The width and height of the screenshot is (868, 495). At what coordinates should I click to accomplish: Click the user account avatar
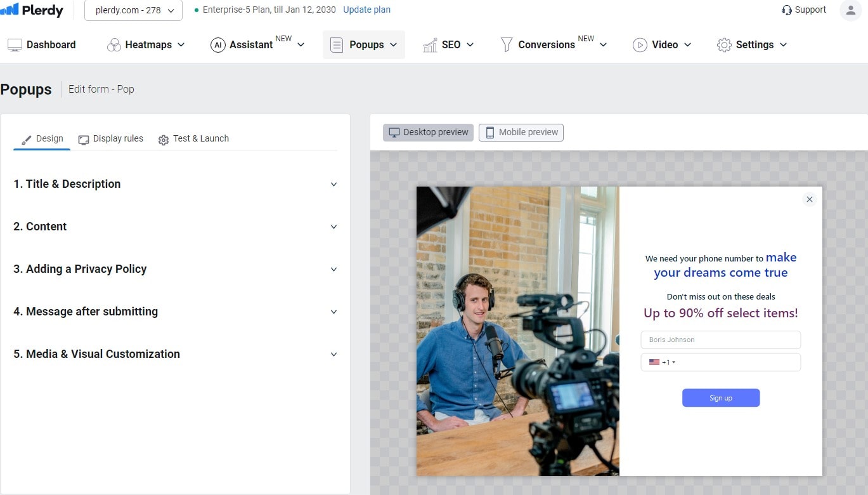click(850, 10)
